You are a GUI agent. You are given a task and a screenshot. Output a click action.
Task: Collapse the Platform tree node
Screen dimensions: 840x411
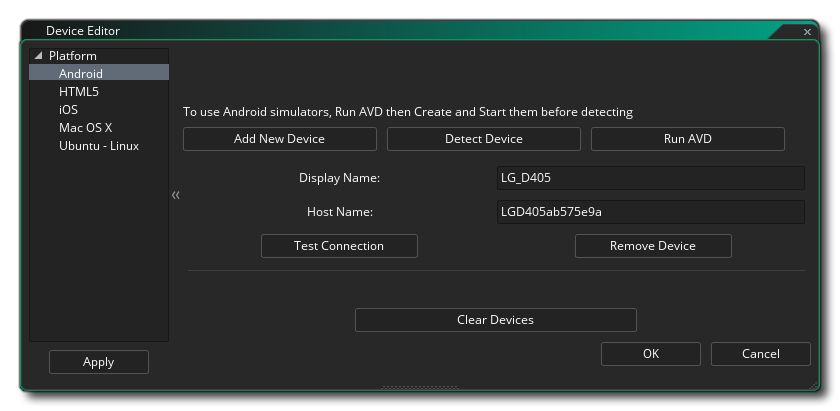pyautogui.click(x=38, y=56)
